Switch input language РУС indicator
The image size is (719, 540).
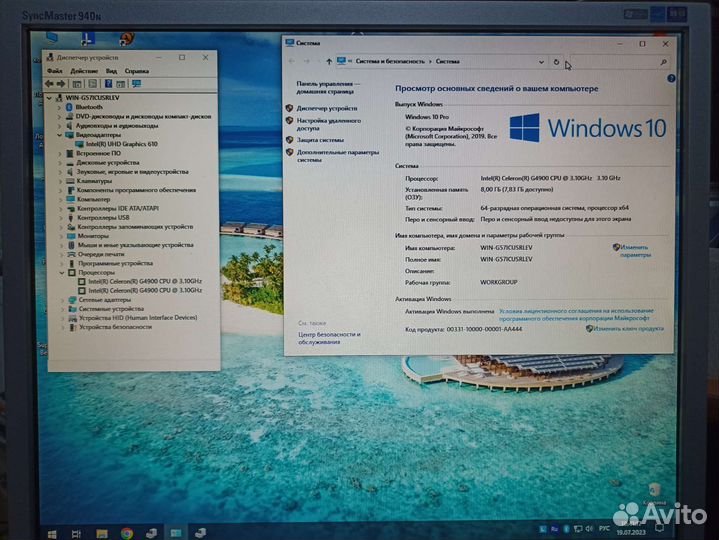tap(604, 529)
